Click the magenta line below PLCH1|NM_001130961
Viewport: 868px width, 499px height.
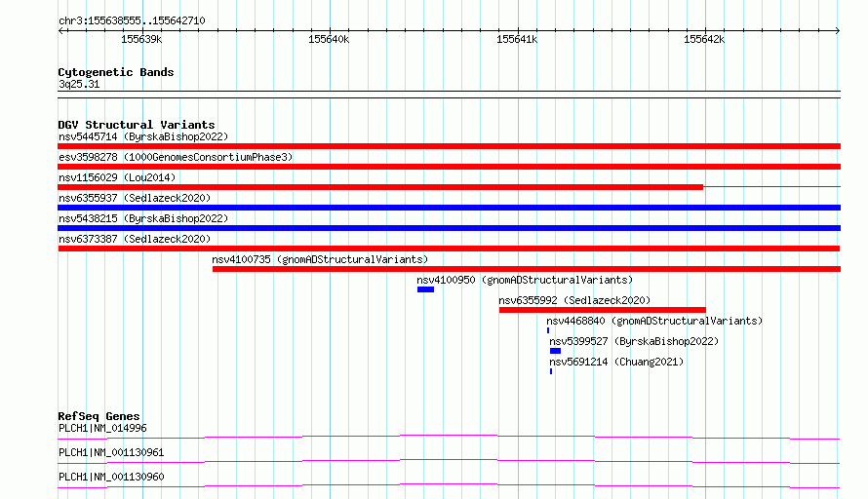tap(449, 461)
